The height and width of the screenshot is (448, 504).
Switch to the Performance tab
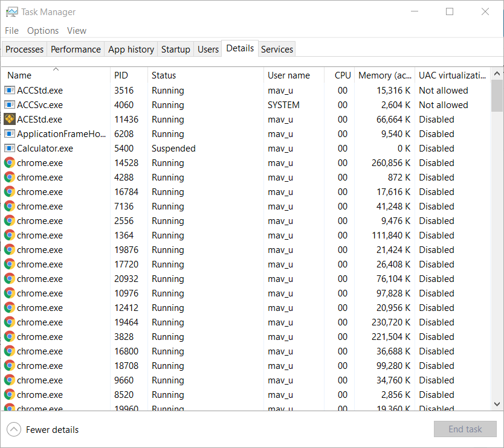point(76,49)
